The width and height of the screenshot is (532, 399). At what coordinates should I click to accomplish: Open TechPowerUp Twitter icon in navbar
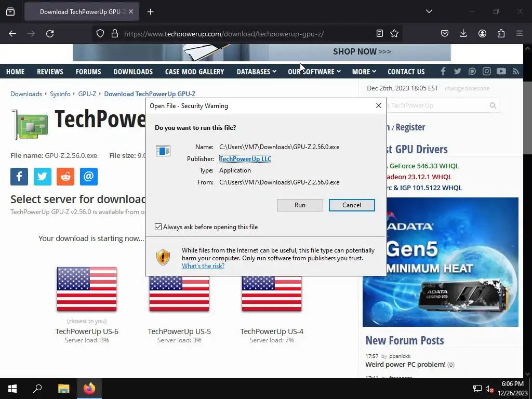pyautogui.click(x=457, y=71)
